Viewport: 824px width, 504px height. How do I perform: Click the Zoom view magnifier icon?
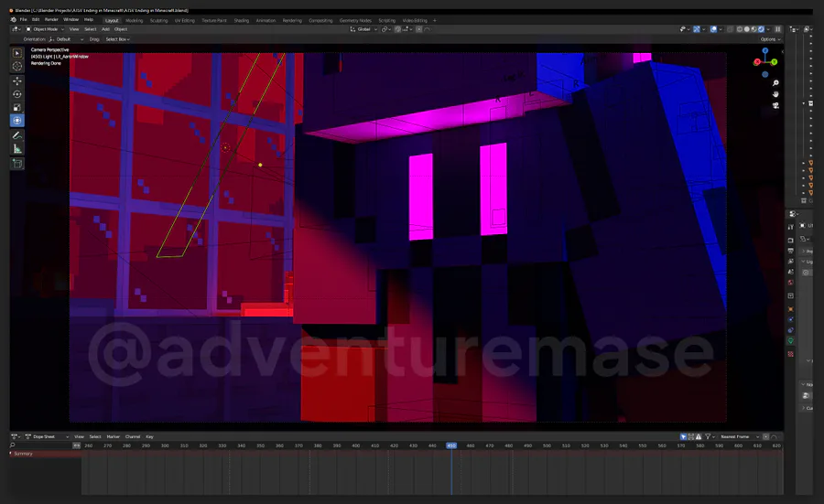click(775, 83)
